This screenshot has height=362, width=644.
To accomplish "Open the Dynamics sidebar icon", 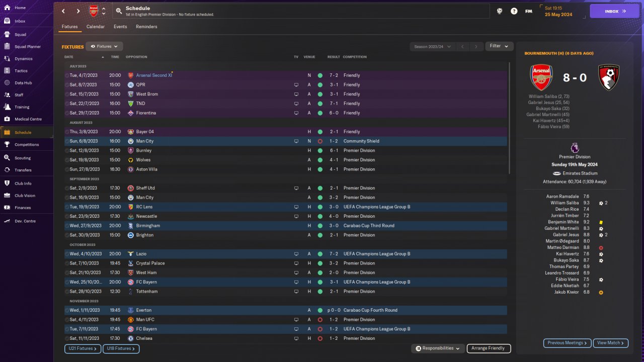I will tap(7, 59).
